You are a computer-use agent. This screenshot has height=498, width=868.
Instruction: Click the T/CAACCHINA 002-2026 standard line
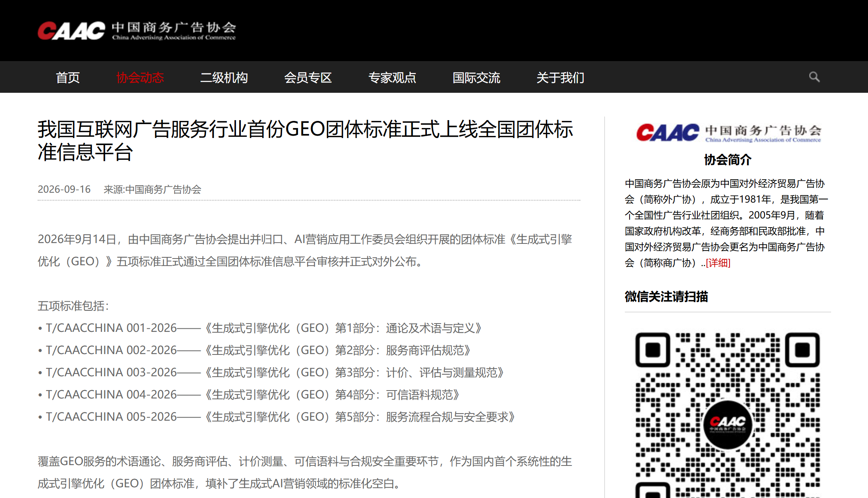pyautogui.click(x=255, y=350)
